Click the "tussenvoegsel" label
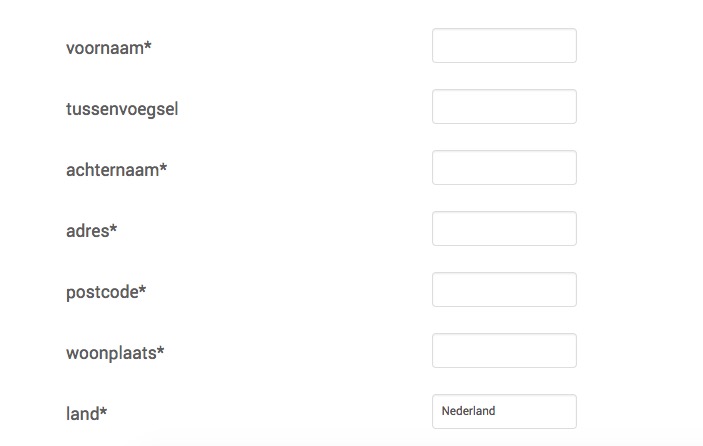The width and height of the screenshot is (703, 446). pyautogui.click(x=122, y=109)
